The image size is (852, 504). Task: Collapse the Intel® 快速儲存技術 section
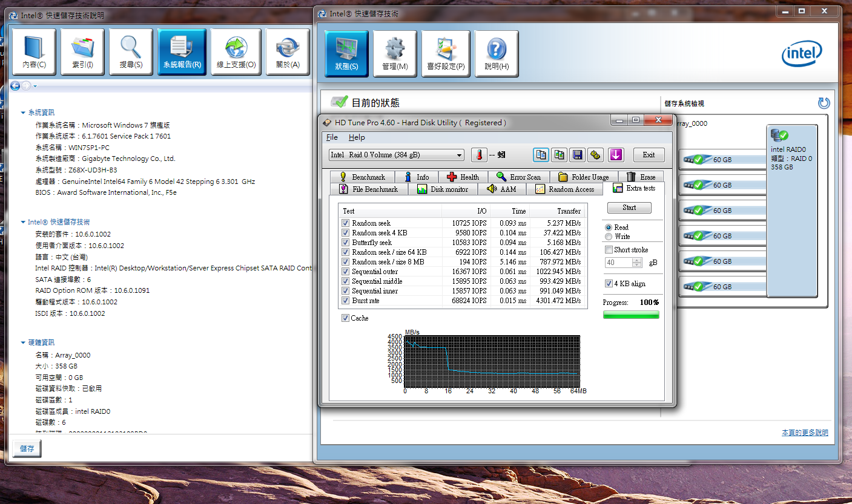pyautogui.click(x=23, y=222)
